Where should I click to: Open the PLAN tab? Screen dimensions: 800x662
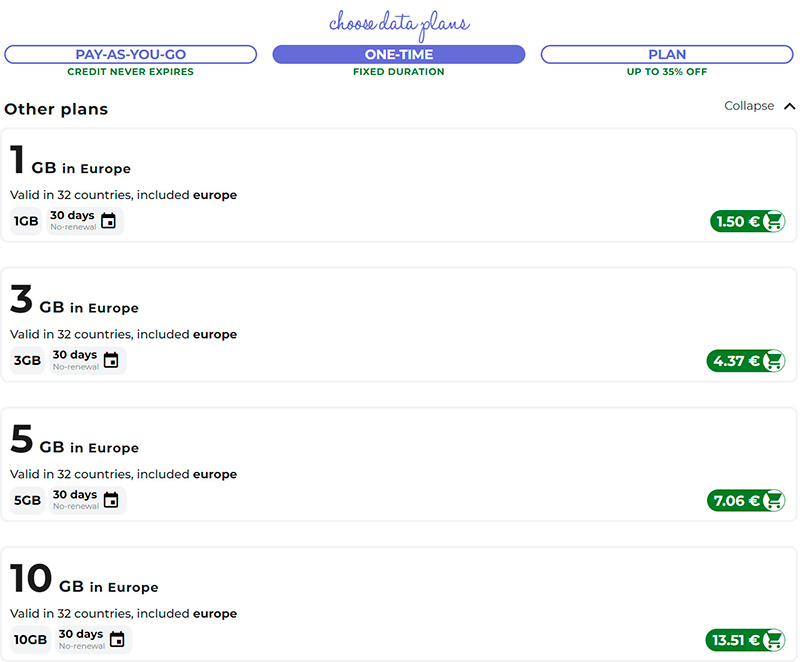[667, 54]
